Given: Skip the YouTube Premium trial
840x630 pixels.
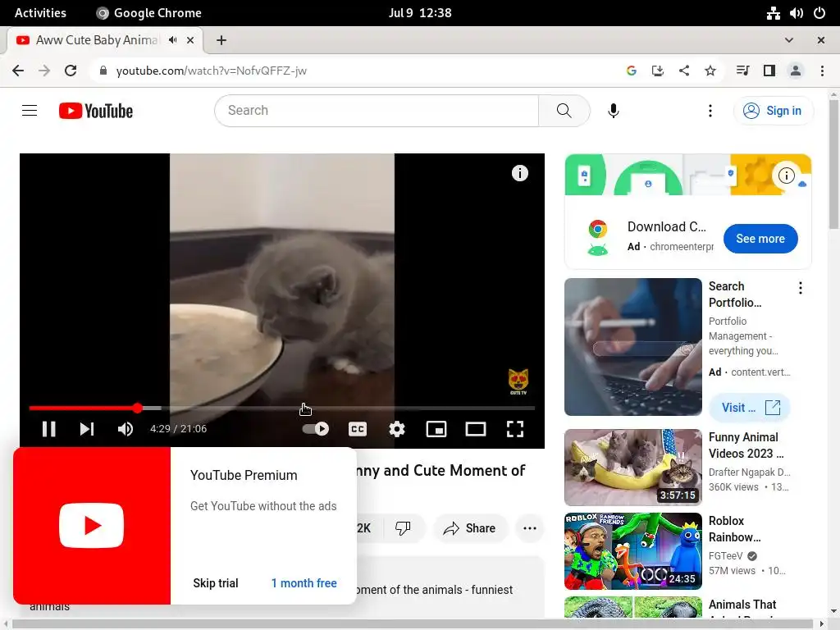Looking at the screenshot, I should click(x=216, y=583).
